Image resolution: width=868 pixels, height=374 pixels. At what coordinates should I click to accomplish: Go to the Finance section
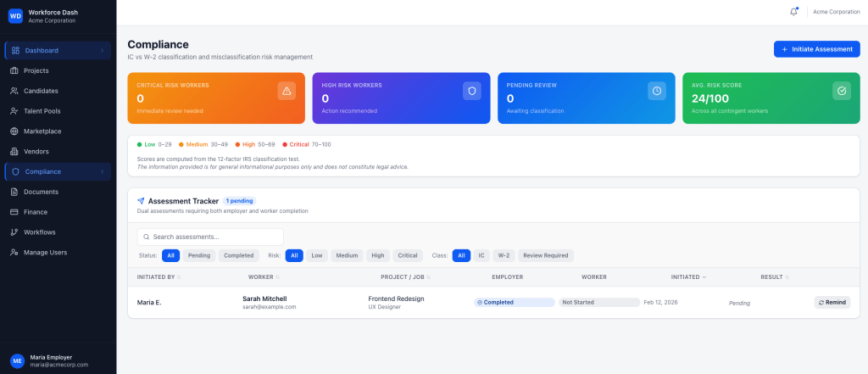coord(36,212)
